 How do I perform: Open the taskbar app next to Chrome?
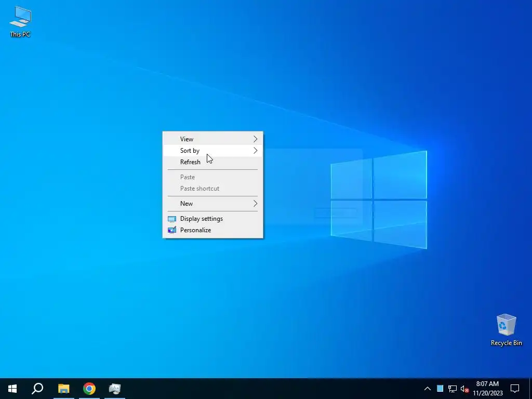115,389
